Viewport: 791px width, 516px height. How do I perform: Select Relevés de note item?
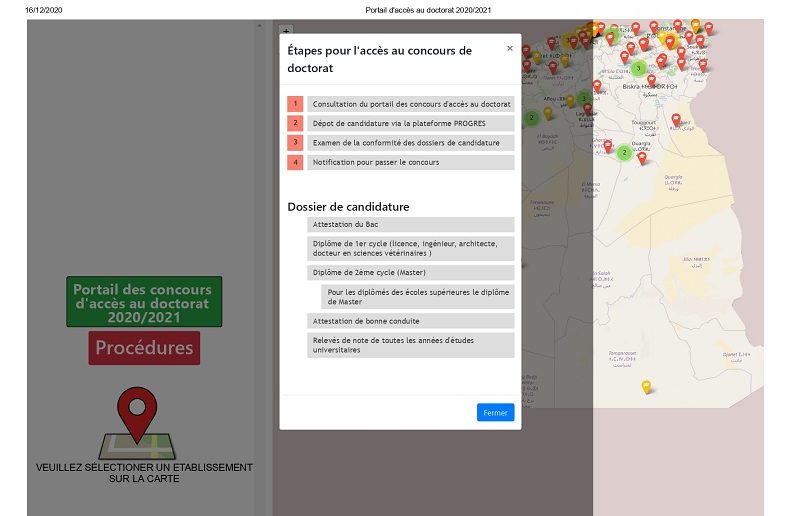pos(410,345)
